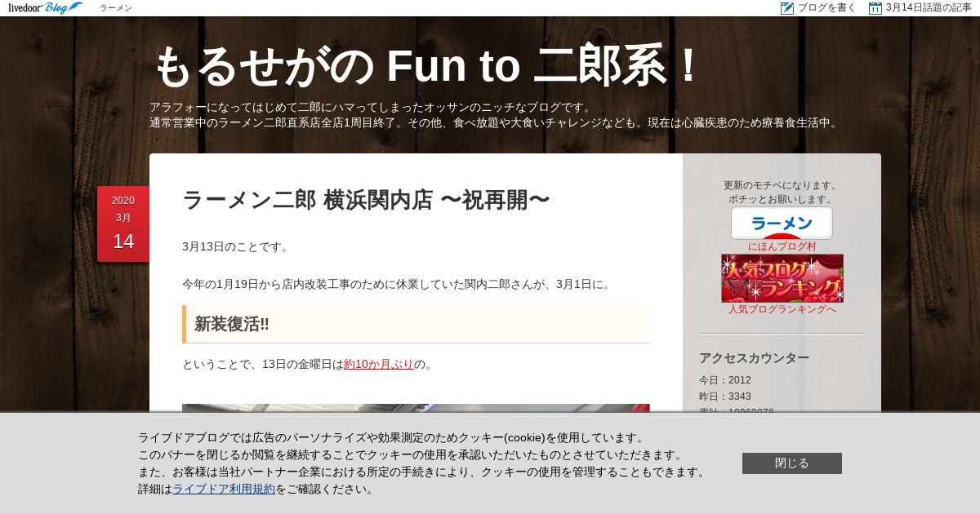Click the calendar icon in top bar

click(875, 8)
